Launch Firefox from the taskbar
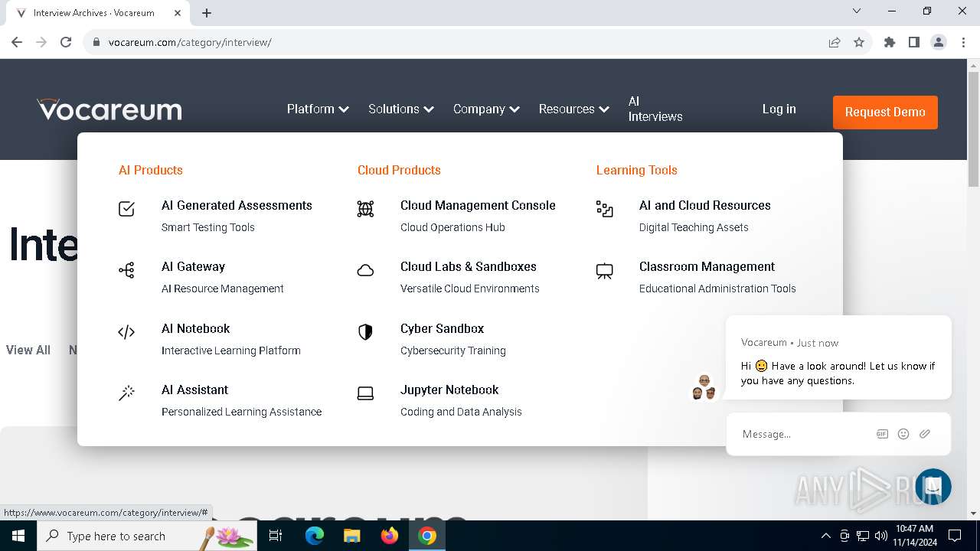 [390, 536]
